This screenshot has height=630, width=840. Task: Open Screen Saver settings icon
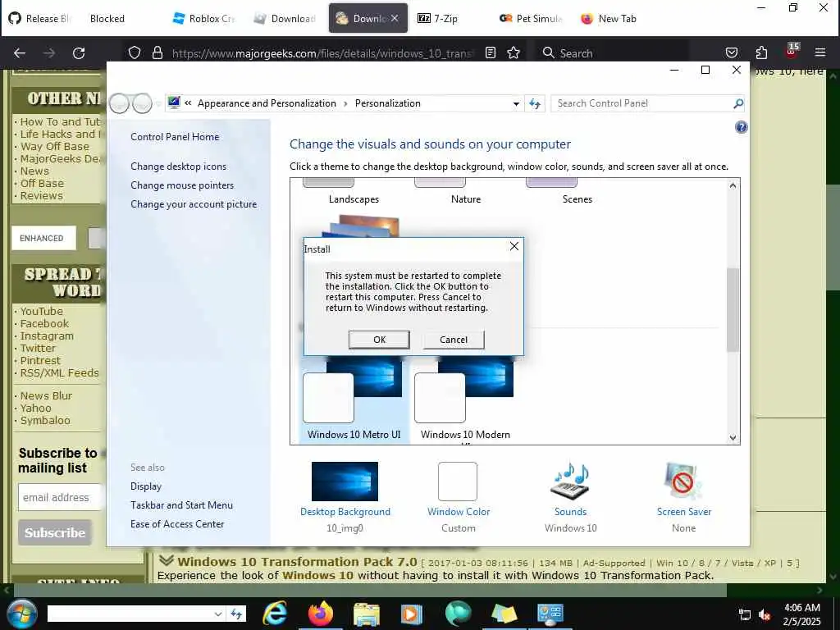[x=683, y=481]
